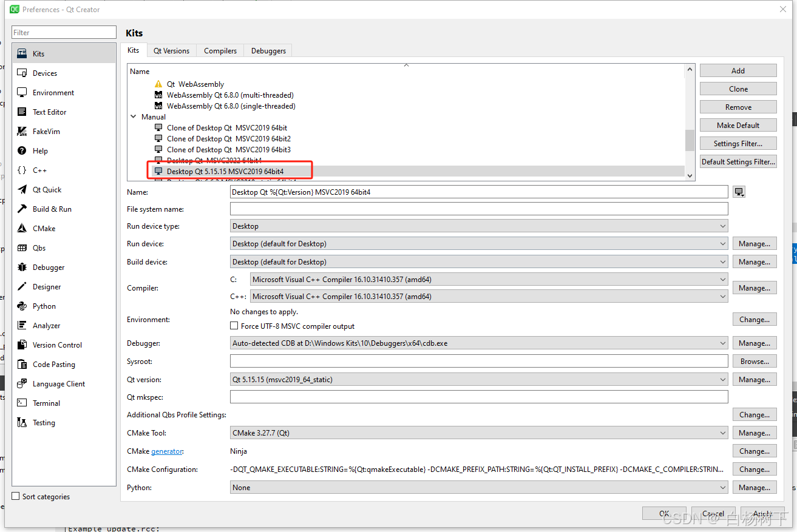Open the Debugger dropdown

click(479, 343)
